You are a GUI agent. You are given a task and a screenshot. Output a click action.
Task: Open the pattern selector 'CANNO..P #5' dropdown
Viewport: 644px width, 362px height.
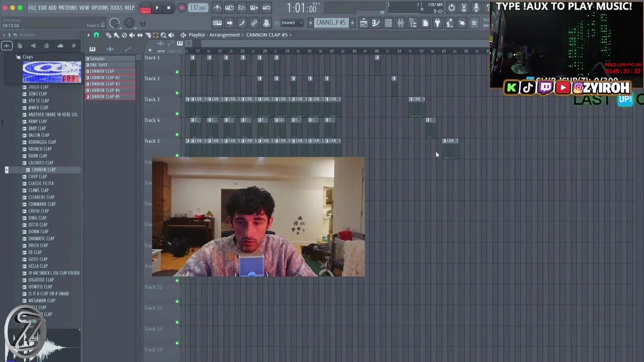[x=332, y=23]
